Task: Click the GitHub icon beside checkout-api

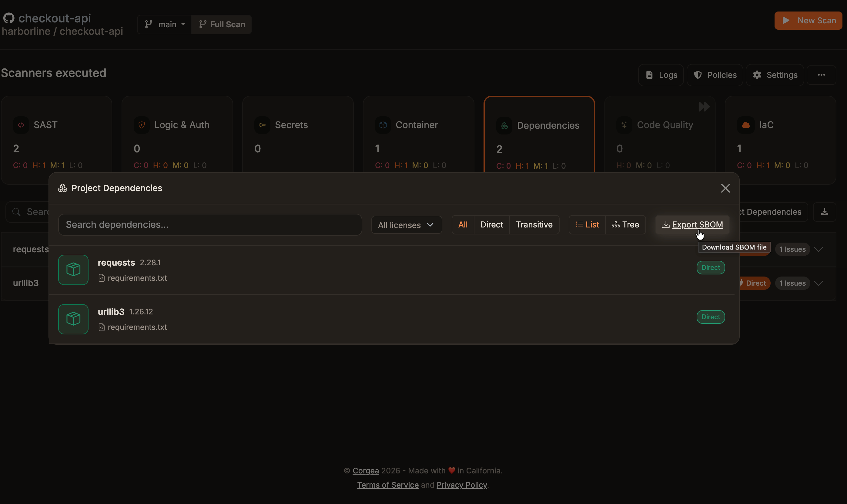Action: (9, 18)
